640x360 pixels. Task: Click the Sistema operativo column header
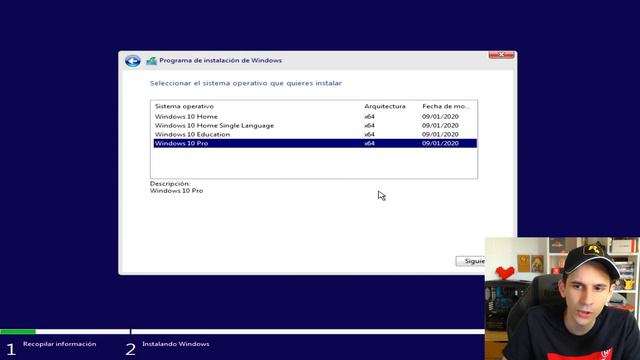[184, 107]
